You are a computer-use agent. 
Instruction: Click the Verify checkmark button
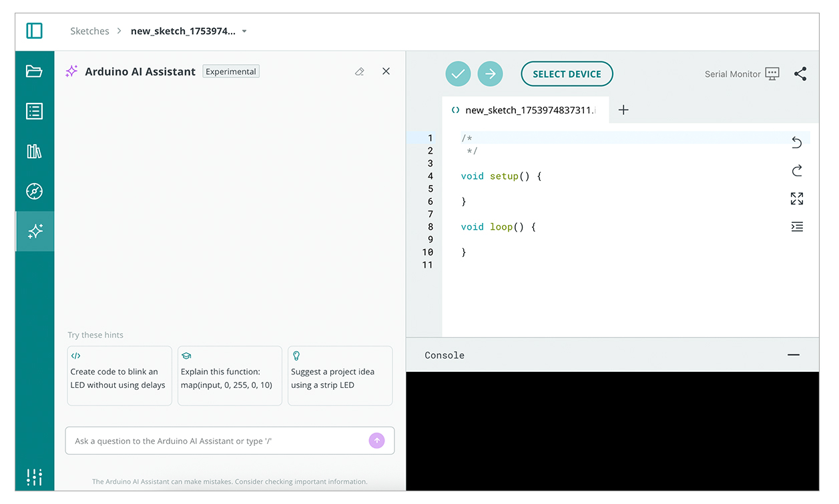(458, 74)
